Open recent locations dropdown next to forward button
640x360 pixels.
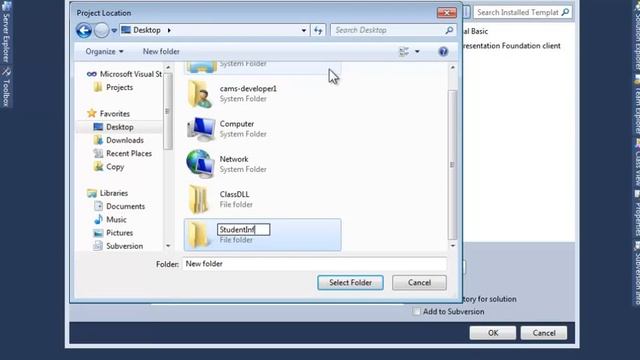tap(114, 31)
